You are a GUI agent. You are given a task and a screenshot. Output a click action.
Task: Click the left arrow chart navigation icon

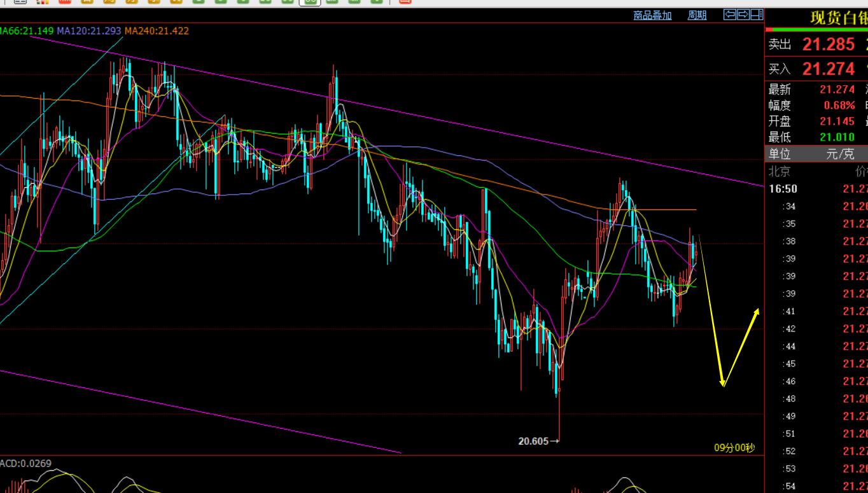pos(731,15)
